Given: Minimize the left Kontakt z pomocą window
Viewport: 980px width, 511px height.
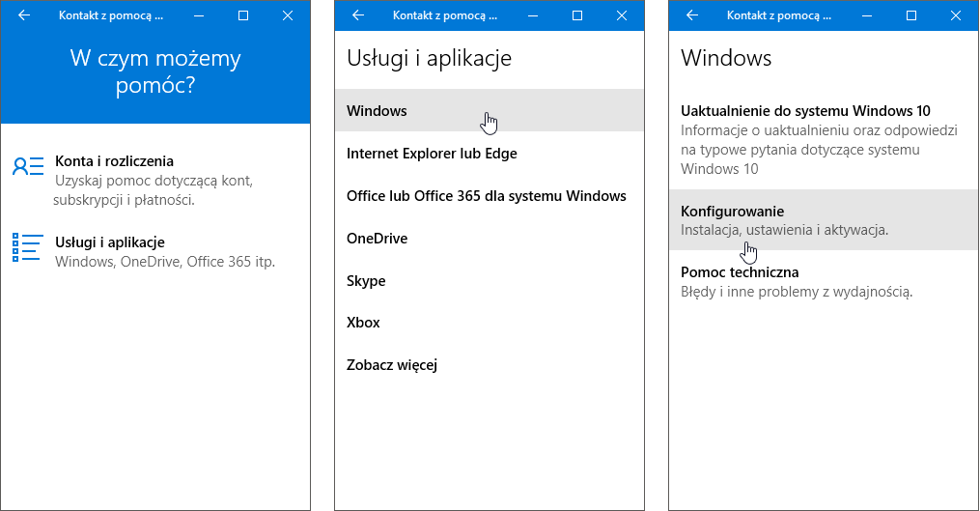Looking at the screenshot, I should point(199,15).
